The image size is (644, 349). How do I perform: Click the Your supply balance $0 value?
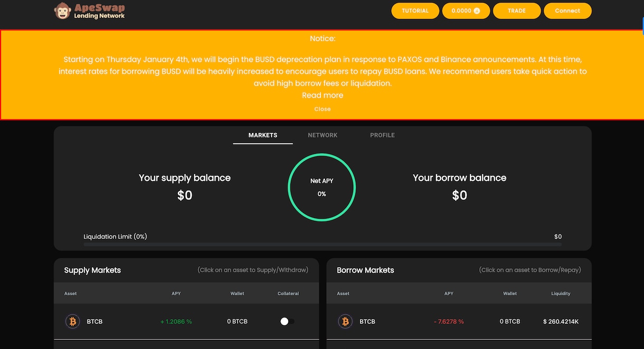click(185, 196)
